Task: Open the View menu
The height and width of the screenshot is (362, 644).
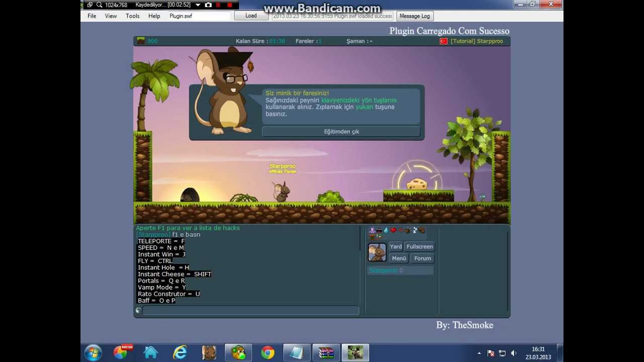Action: (x=111, y=16)
